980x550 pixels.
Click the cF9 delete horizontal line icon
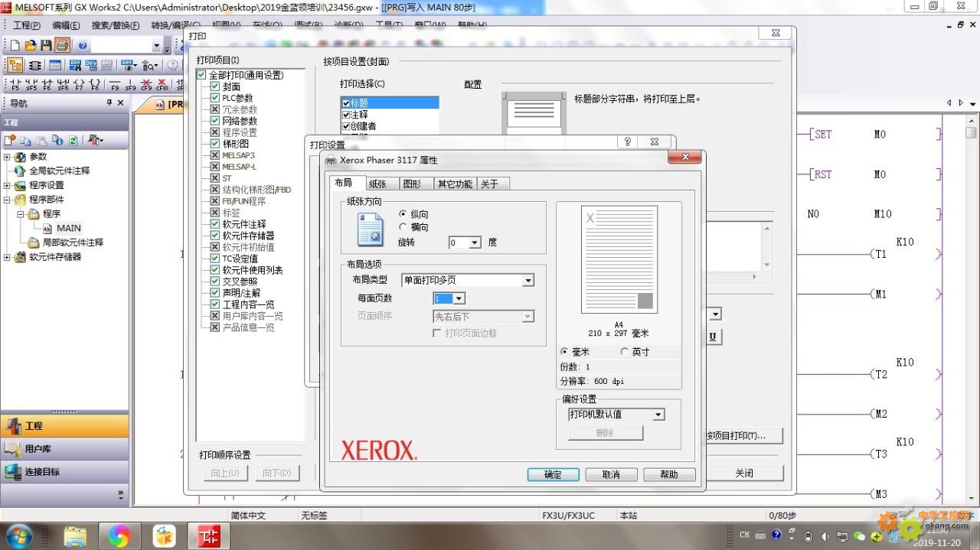[146, 85]
